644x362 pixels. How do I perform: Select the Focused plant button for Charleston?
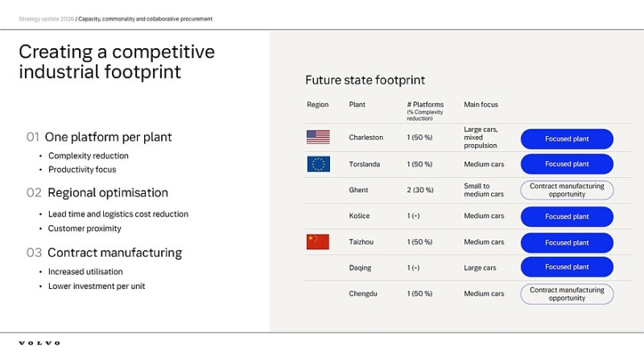coord(567,138)
